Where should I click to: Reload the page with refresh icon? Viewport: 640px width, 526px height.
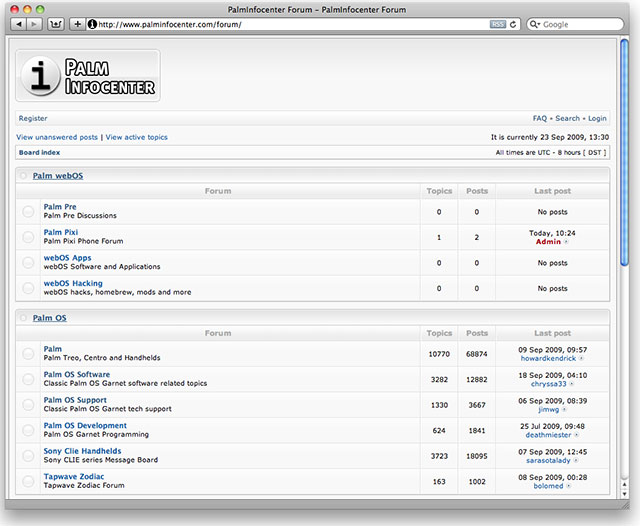point(513,24)
